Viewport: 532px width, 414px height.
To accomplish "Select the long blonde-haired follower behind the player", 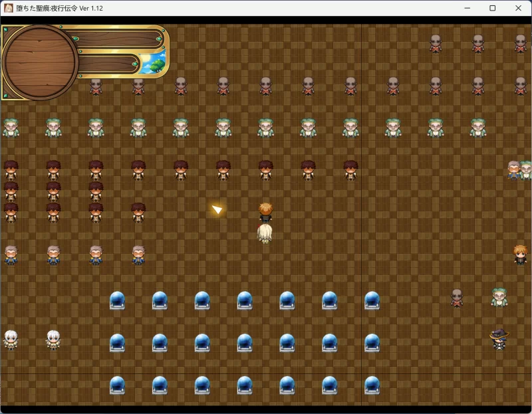I will 265,233.
